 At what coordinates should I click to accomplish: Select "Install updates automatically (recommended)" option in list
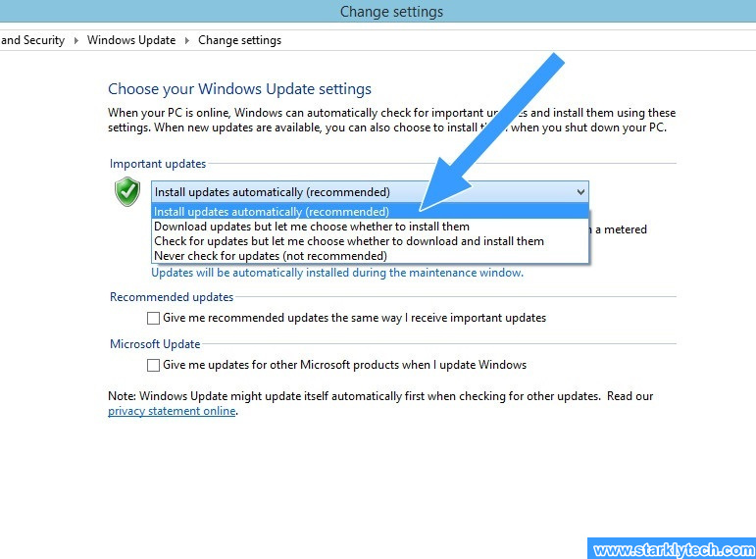pos(370,212)
